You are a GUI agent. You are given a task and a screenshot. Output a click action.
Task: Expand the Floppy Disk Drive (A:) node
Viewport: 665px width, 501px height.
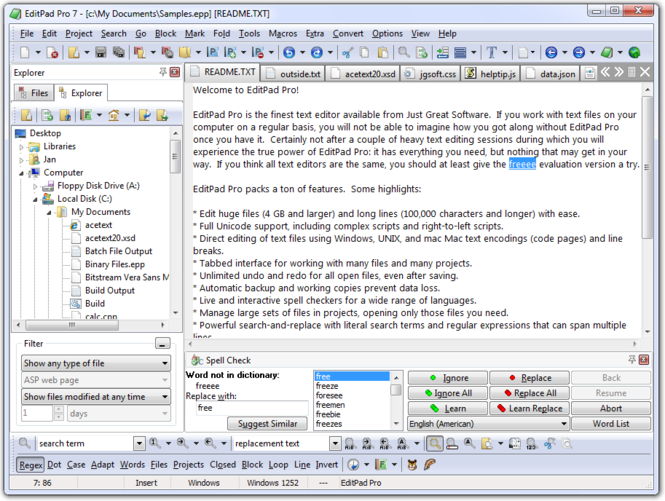tap(35, 186)
